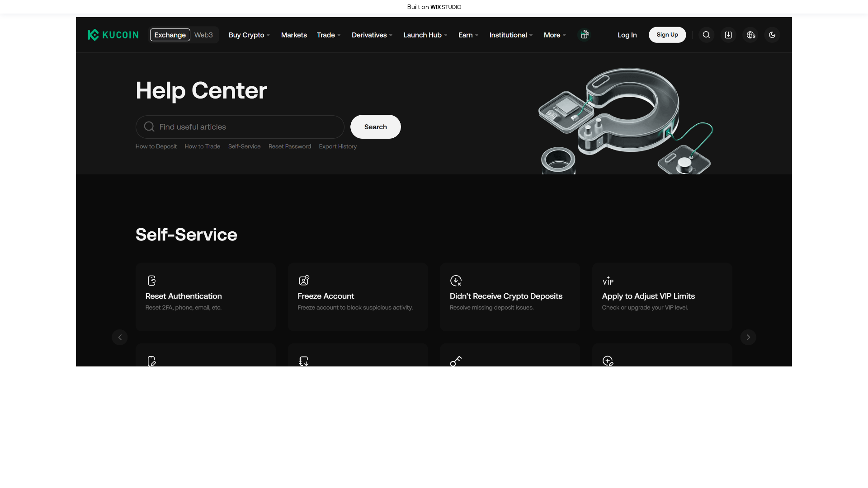
Task: Expand the Institutional dropdown menu
Action: (511, 35)
